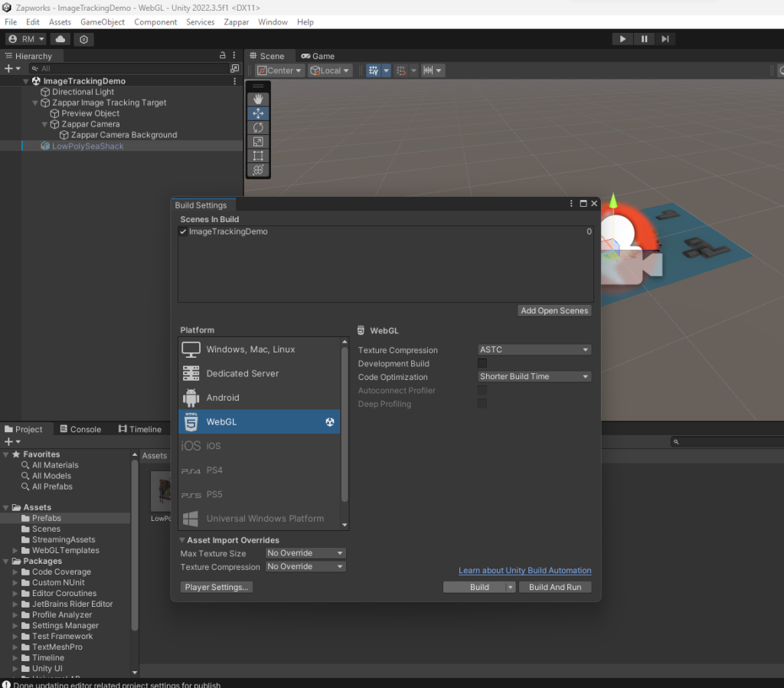This screenshot has height=688, width=784.
Task: Select the Rect transform tool
Action: (x=258, y=156)
